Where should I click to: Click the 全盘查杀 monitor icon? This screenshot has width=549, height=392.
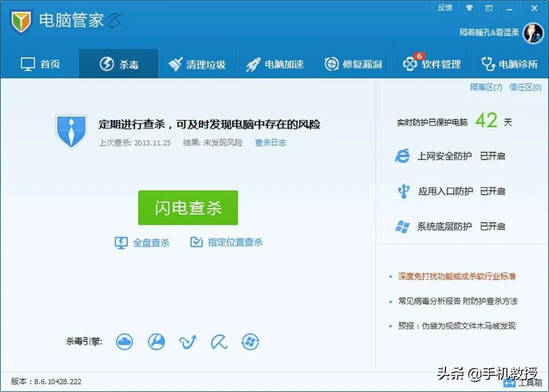[121, 243]
